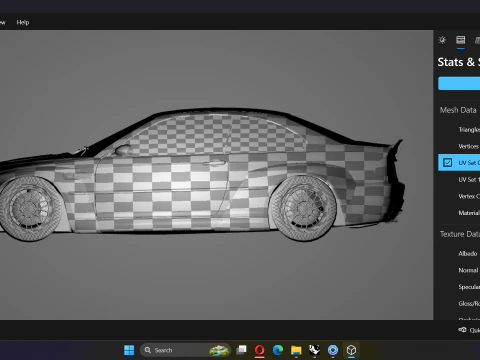Open the blue Chromium browser taskbar icon
480x360 pixels.
[x=333, y=350]
